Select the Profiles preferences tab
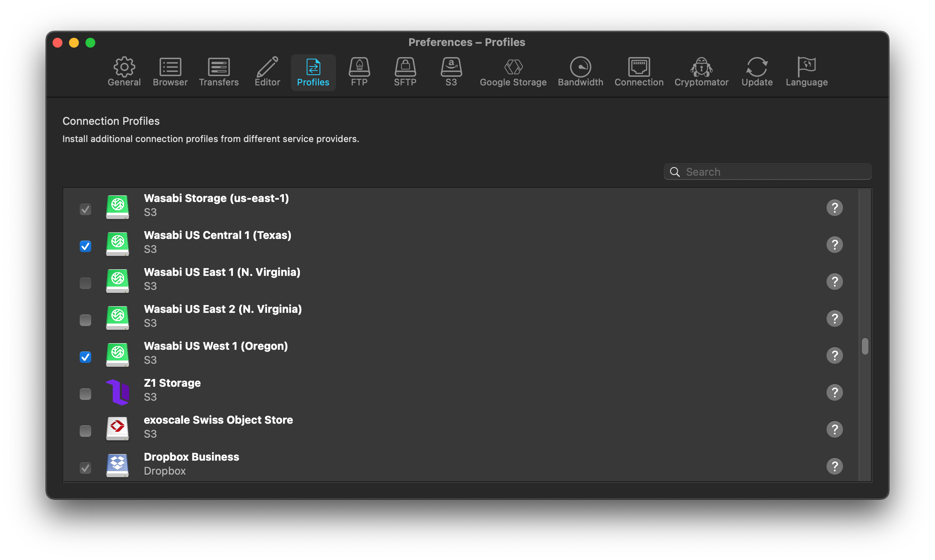 [313, 72]
